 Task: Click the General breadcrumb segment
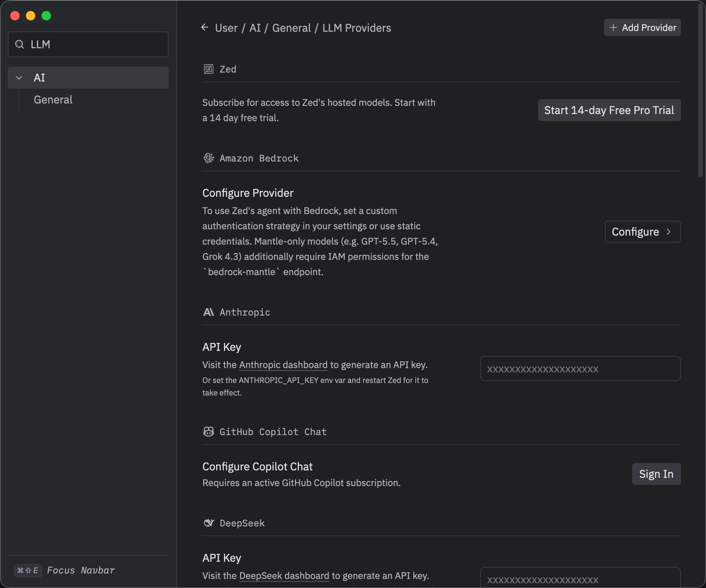(x=291, y=28)
